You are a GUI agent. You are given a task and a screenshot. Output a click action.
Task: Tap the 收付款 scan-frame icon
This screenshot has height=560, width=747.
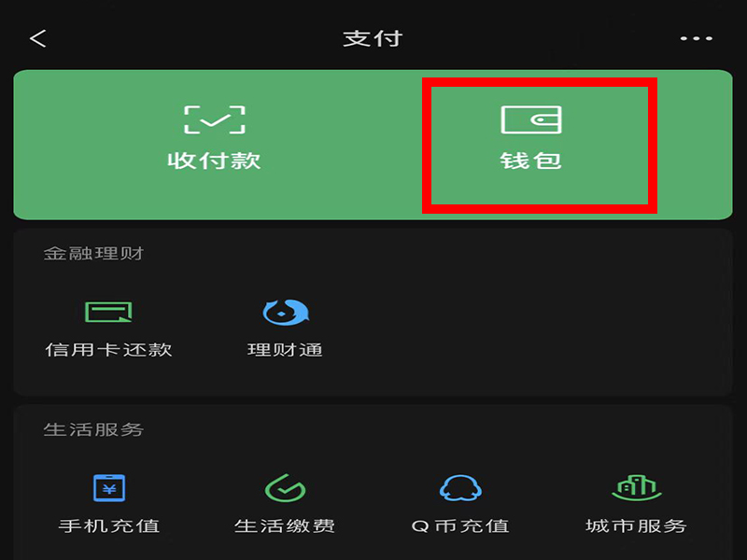pos(215,119)
